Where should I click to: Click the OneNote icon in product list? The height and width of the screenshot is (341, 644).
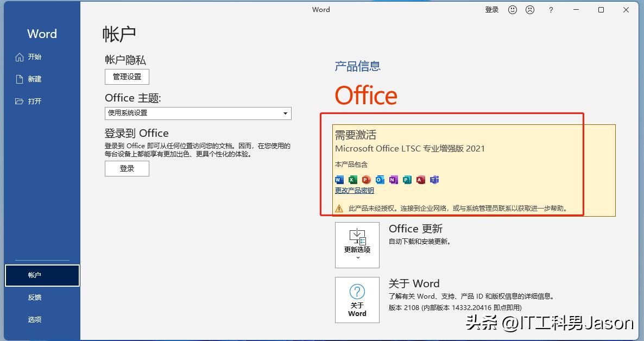click(394, 180)
